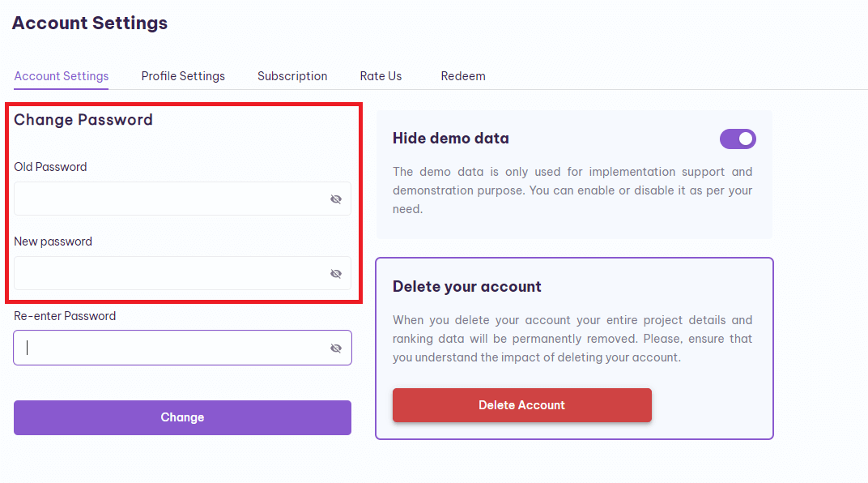Click inside the Re-enter Password field

[183, 348]
